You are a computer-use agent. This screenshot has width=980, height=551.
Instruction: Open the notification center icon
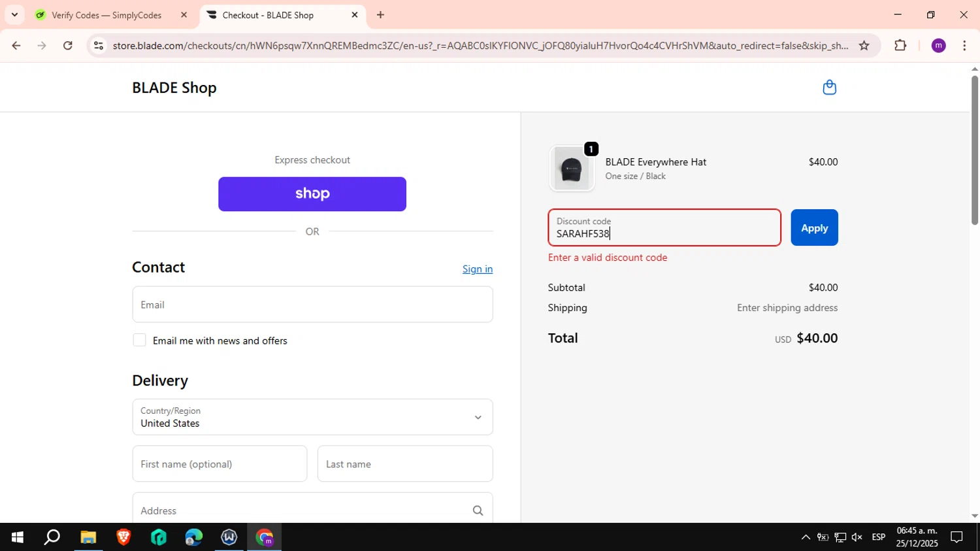coord(956,537)
